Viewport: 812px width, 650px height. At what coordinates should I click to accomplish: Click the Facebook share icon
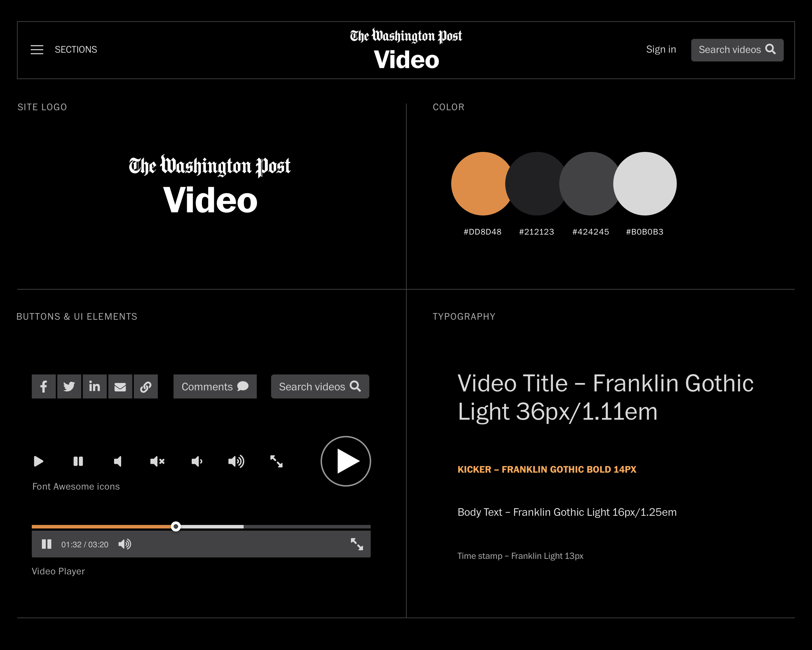pyautogui.click(x=44, y=386)
